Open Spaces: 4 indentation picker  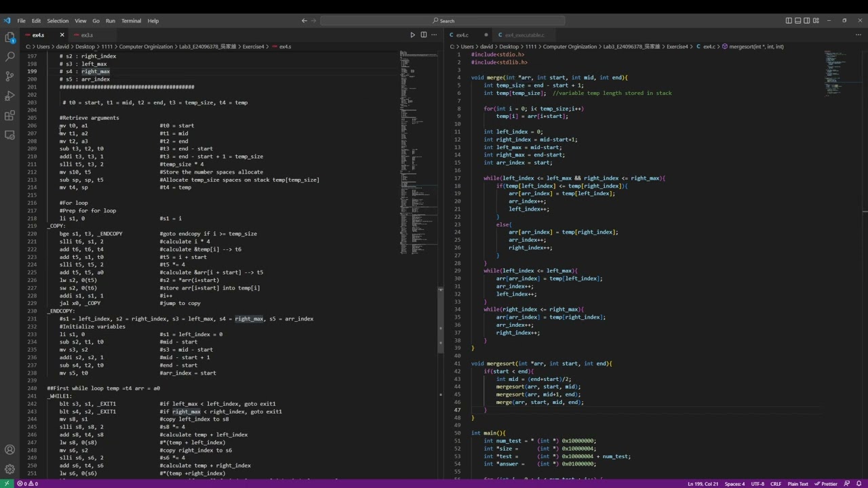(734, 484)
